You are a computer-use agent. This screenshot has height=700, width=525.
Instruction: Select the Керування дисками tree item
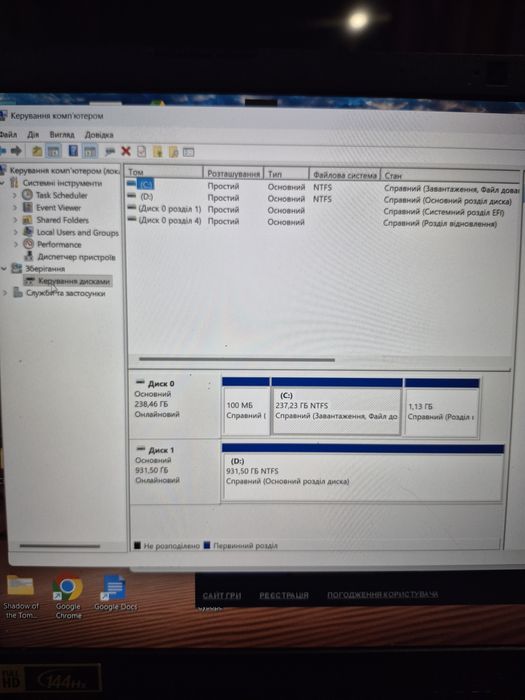(x=67, y=281)
